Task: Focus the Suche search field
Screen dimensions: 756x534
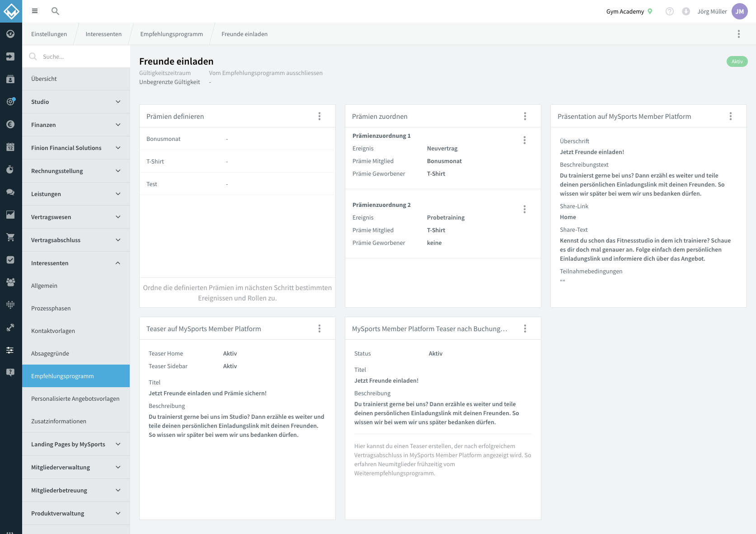Action: pyautogui.click(x=76, y=56)
